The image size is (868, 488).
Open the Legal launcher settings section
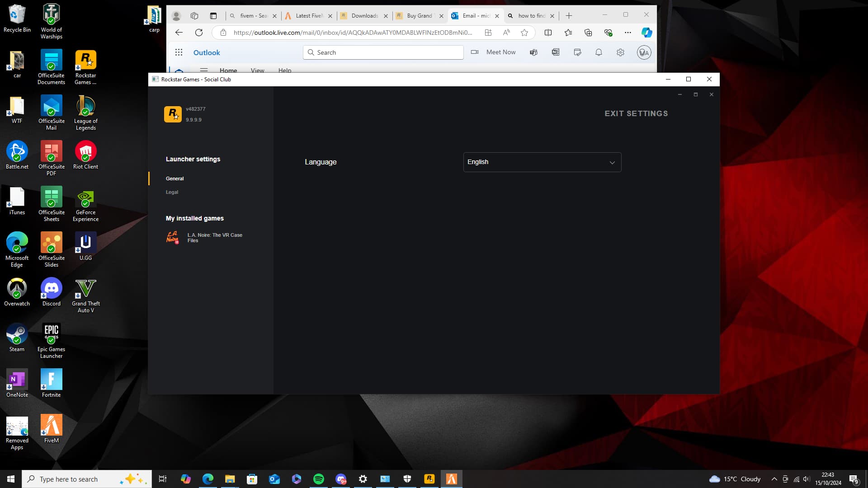click(172, 192)
